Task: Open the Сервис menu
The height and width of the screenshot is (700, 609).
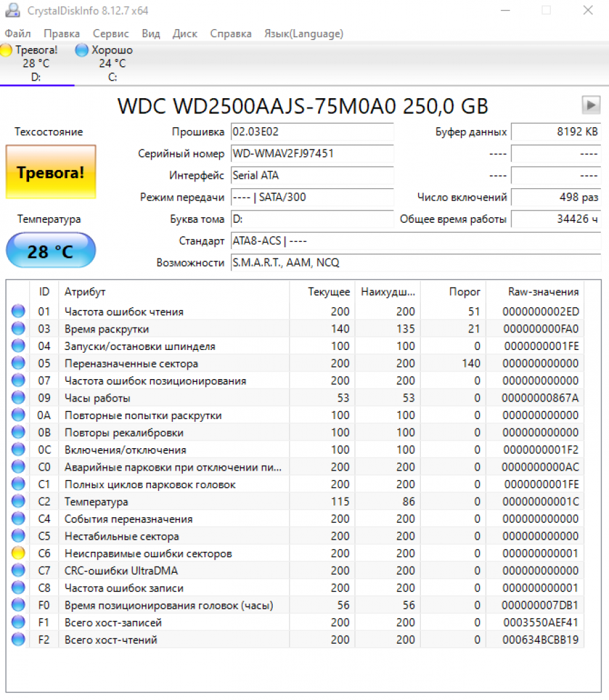Action: coord(111,33)
